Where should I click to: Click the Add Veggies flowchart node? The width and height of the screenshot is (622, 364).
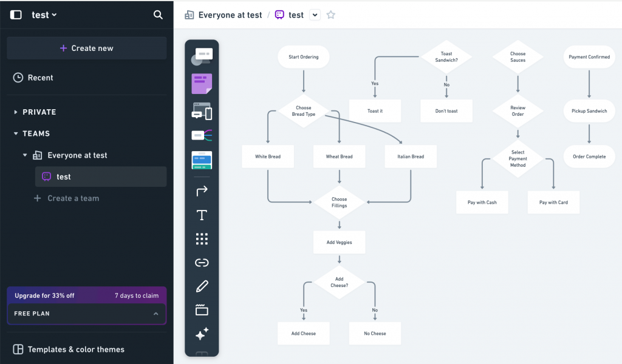tap(339, 242)
